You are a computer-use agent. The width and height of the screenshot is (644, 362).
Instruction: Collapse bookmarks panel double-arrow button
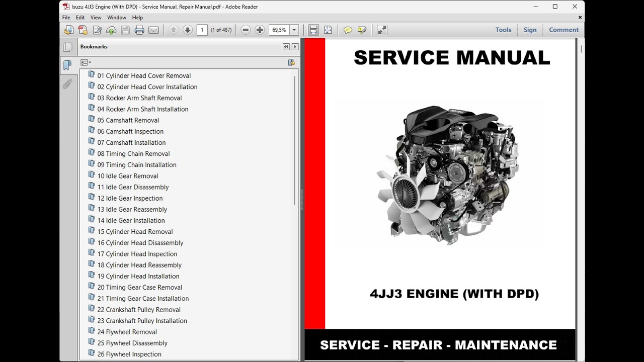tap(286, 47)
